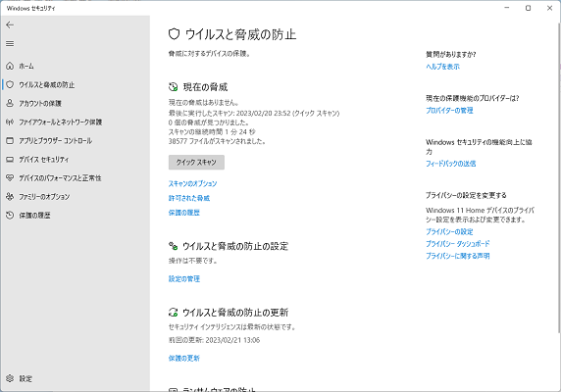This screenshot has height=392, width=561.
Task: Click the 保護の履歴 clock icon
Action: pos(10,216)
